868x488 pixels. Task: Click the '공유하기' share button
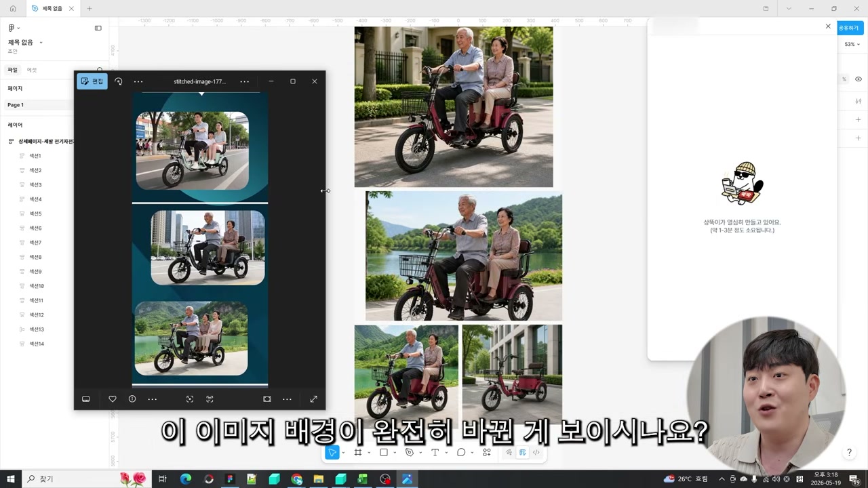(x=850, y=28)
